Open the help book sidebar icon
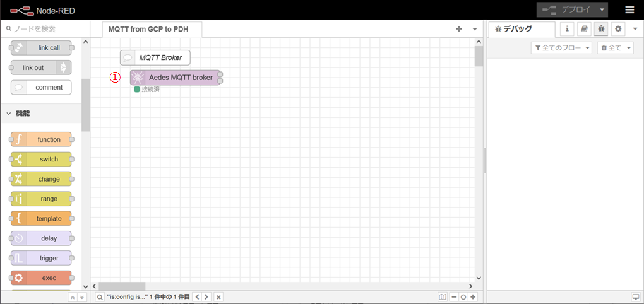Viewport: 644px width, 304px height. 584,29
